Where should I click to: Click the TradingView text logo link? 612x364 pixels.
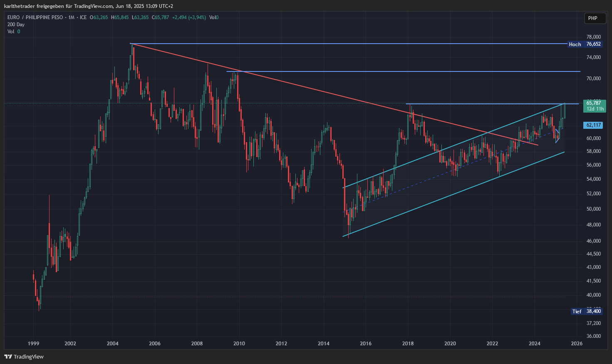28,357
